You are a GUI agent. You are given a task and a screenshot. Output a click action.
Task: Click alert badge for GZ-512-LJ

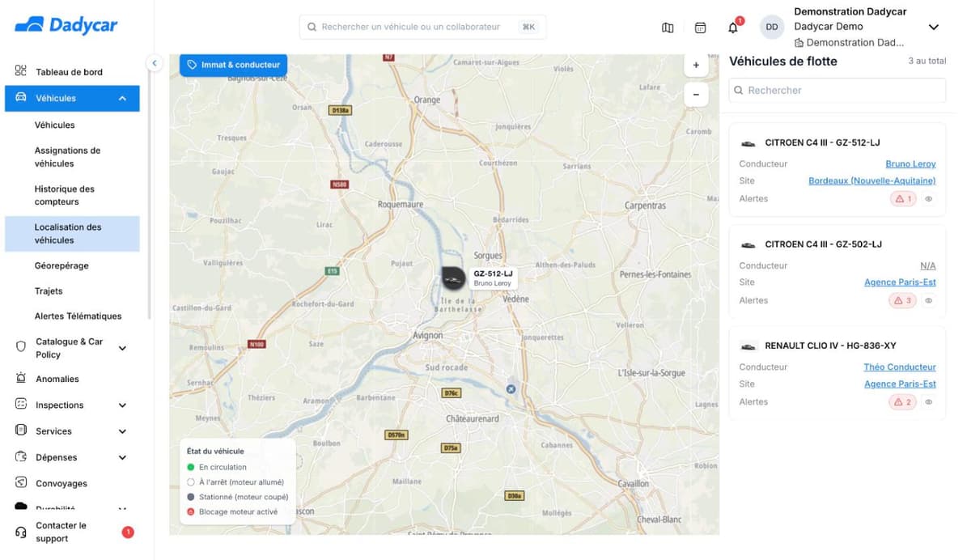903,198
